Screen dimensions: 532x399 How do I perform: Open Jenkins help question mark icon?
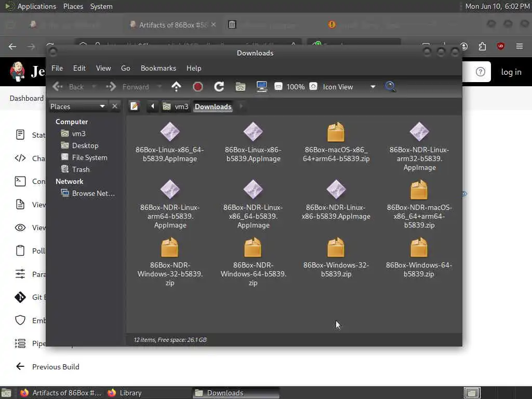click(480, 72)
